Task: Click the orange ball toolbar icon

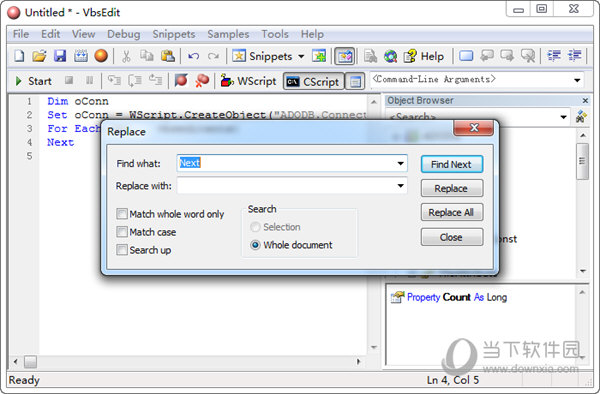Action: 101,56
